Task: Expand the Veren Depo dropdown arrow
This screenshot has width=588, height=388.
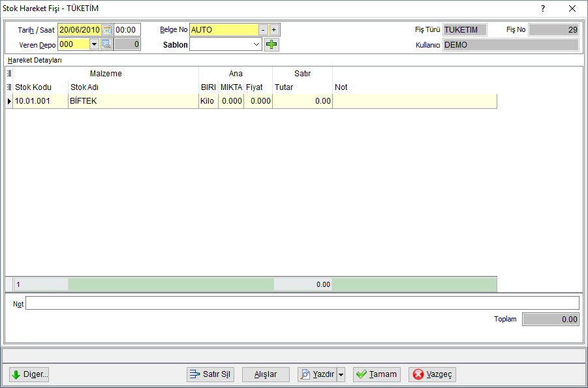Action: pyautogui.click(x=94, y=44)
